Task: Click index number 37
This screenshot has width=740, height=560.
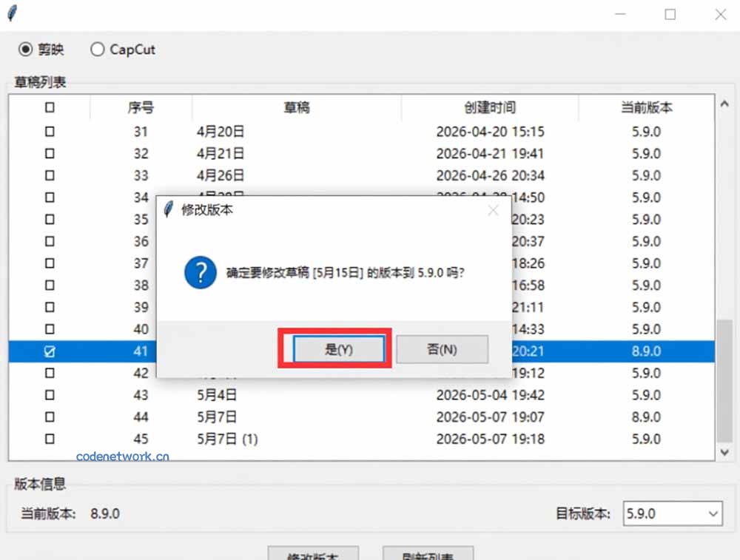Action: (141, 263)
